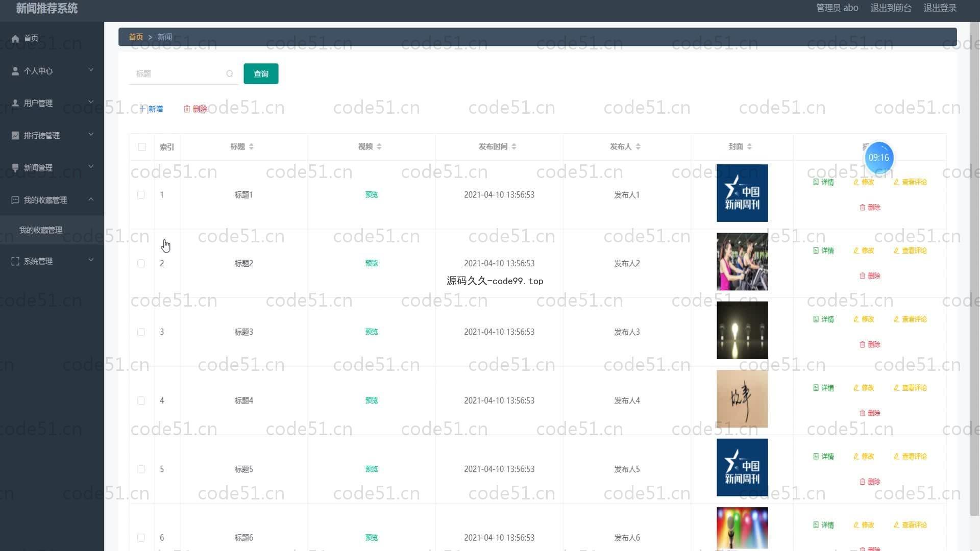Click 删除 for row 标题5
Screen dimensions: 980x551
[870, 482]
